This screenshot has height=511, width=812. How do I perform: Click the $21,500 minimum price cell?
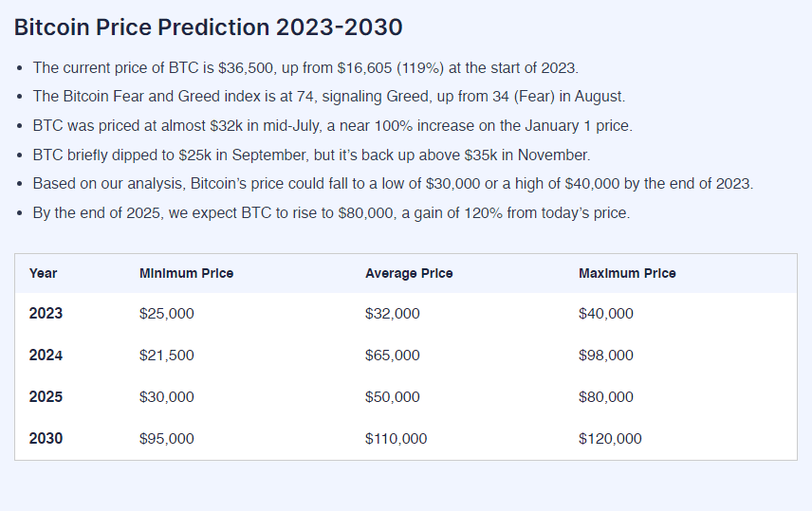[x=167, y=355]
